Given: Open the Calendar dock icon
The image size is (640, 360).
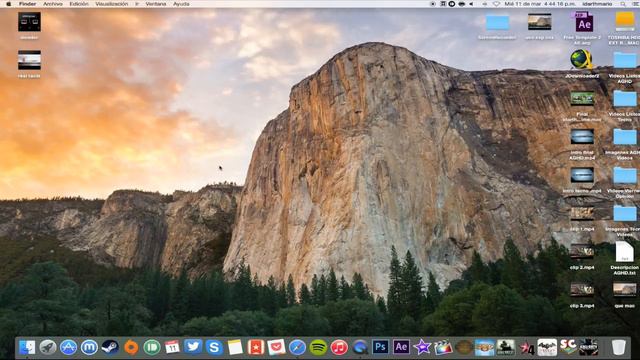Looking at the screenshot, I should [172, 347].
